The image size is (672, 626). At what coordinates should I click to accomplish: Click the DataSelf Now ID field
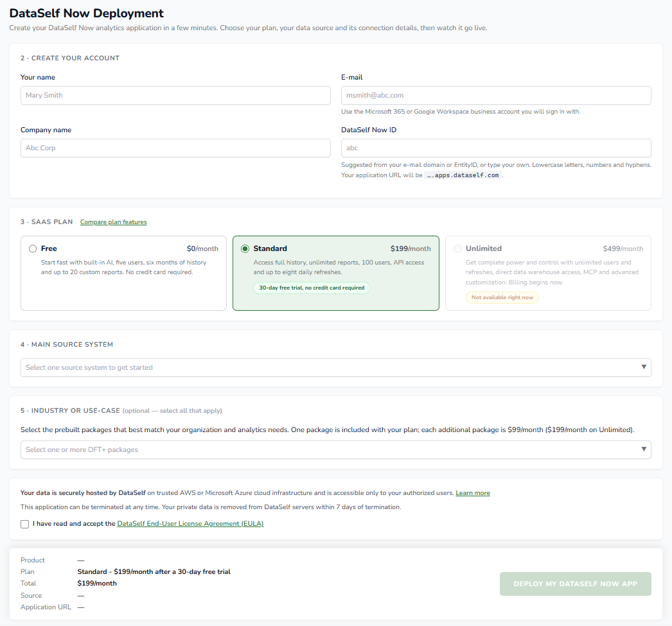pyautogui.click(x=496, y=148)
